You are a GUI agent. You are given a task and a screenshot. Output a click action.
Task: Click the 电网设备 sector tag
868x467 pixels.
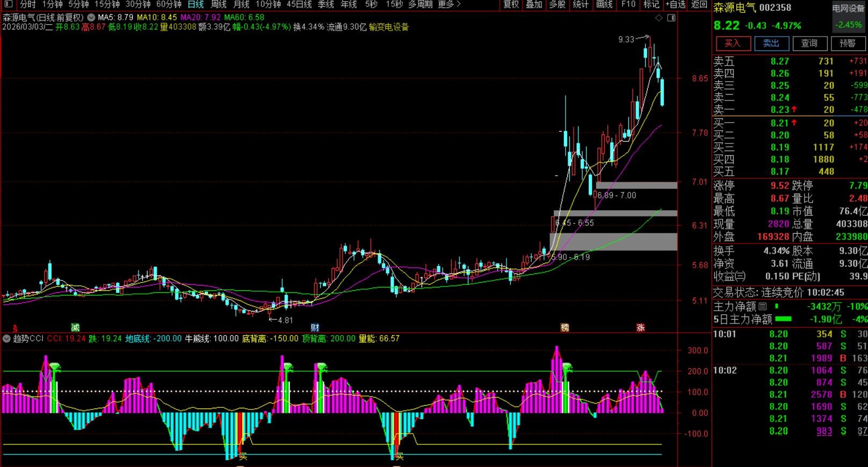coord(848,9)
